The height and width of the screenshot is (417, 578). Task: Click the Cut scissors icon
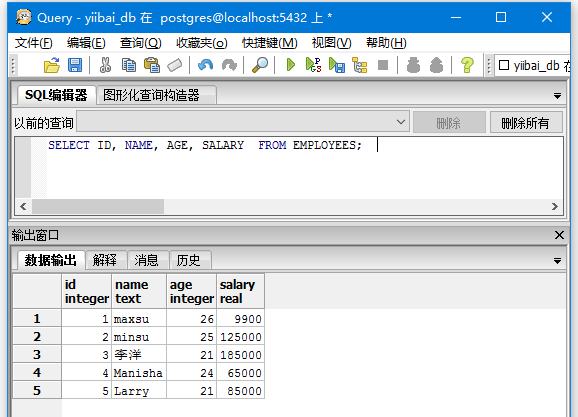(x=105, y=66)
